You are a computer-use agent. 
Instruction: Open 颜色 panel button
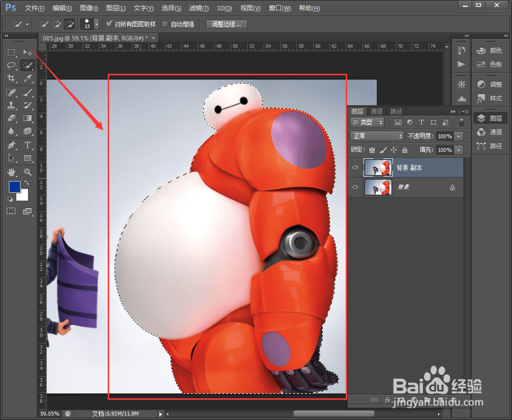tap(489, 50)
